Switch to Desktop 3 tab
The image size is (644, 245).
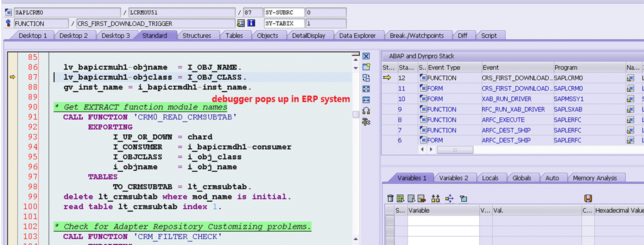click(115, 36)
